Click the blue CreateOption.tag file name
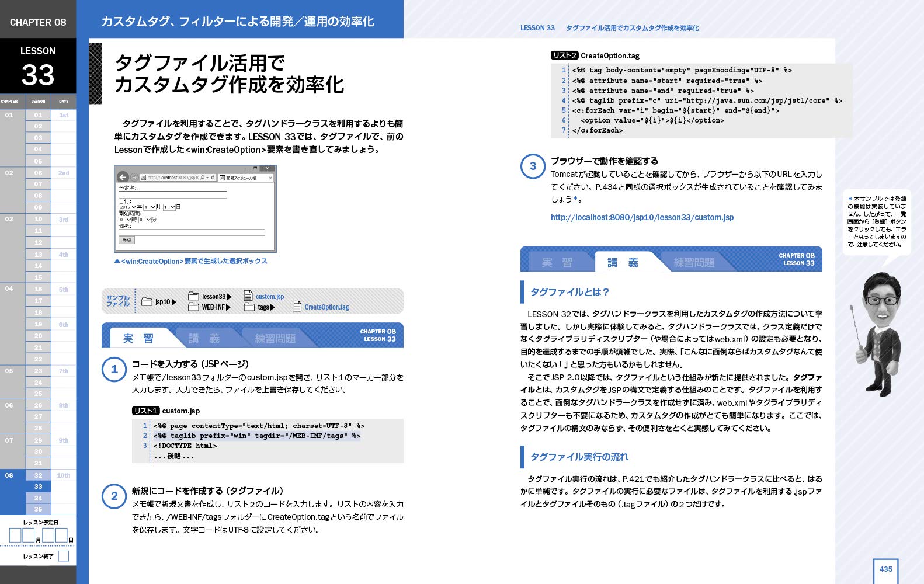Viewport: 924px width, 584px height. click(326, 307)
